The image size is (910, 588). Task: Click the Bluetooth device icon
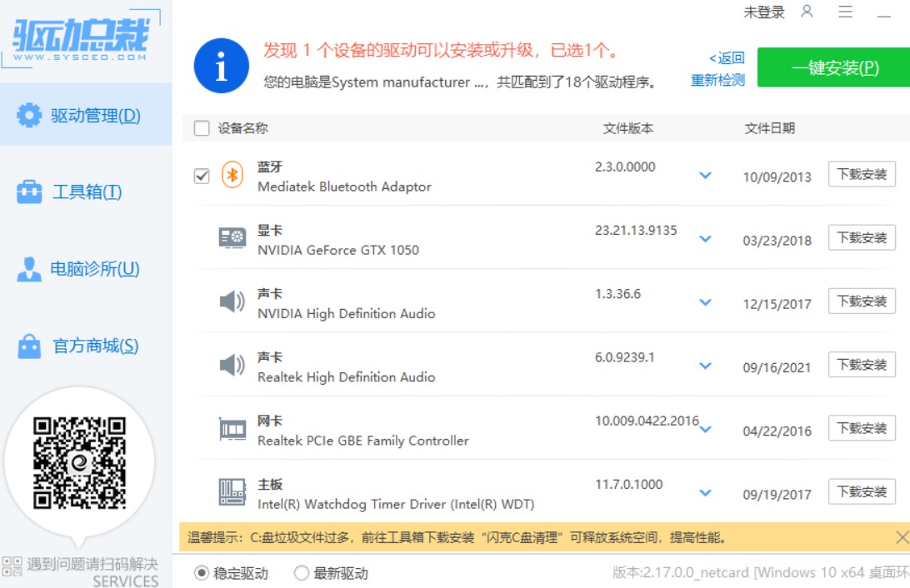point(232,175)
